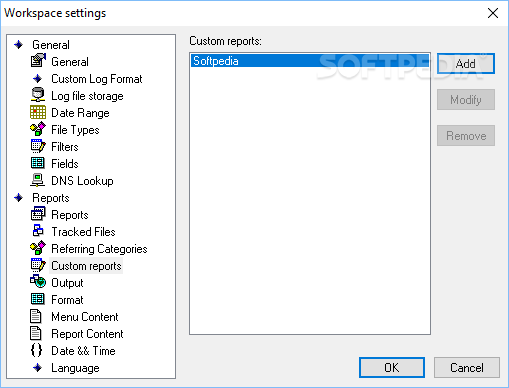Viewport: 509px width, 388px height.
Task: Click the Date Range calendar icon
Action: (x=38, y=112)
